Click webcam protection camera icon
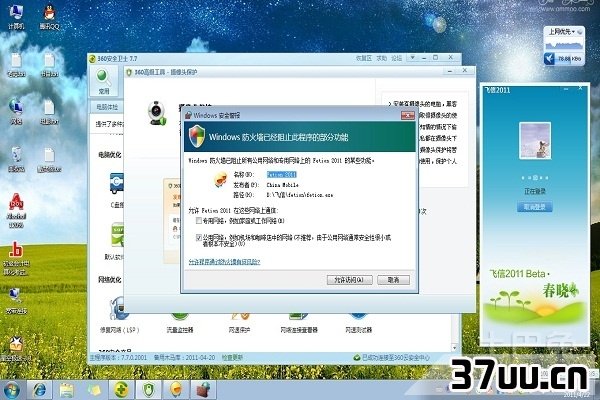600x400 pixels. 157,113
